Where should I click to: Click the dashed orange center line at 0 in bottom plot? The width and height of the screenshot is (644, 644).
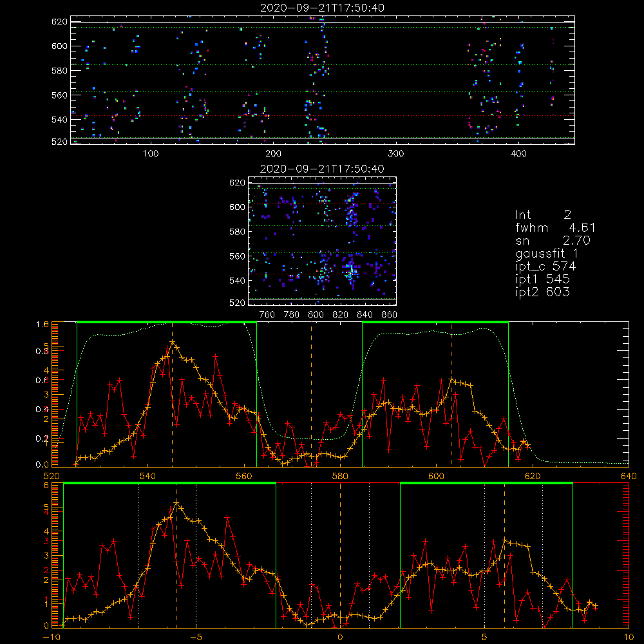point(340,555)
